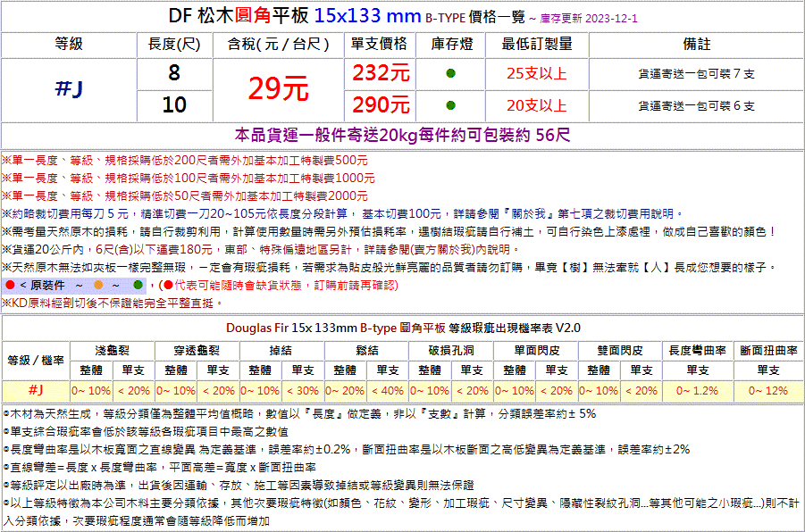Click the '單支價格' column header

[379, 44]
